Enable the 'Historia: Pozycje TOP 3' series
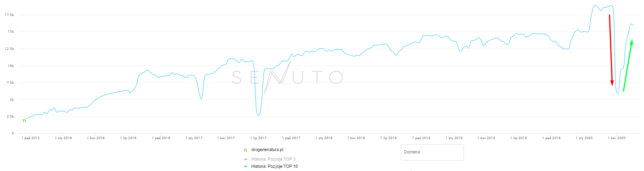 (273, 159)
